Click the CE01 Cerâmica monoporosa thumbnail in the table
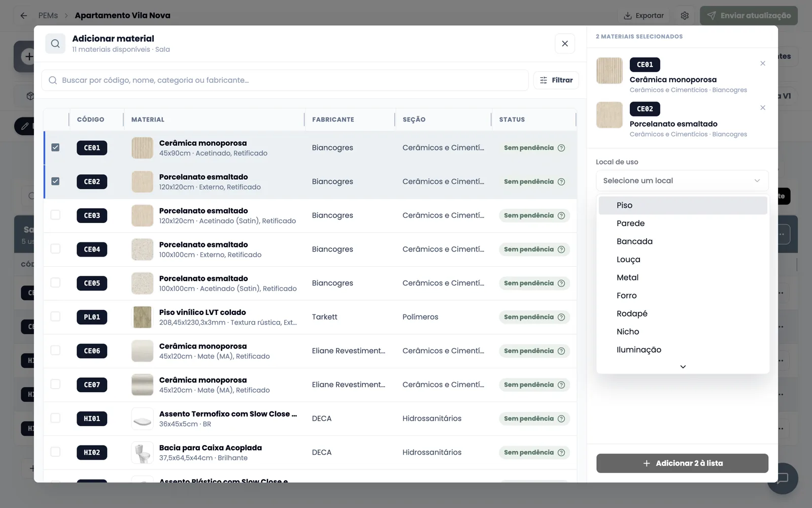 click(142, 148)
